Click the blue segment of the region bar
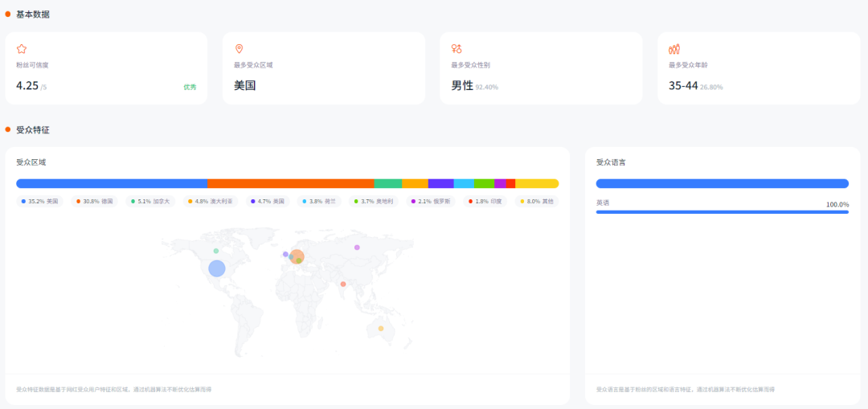 (x=112, y=184)
